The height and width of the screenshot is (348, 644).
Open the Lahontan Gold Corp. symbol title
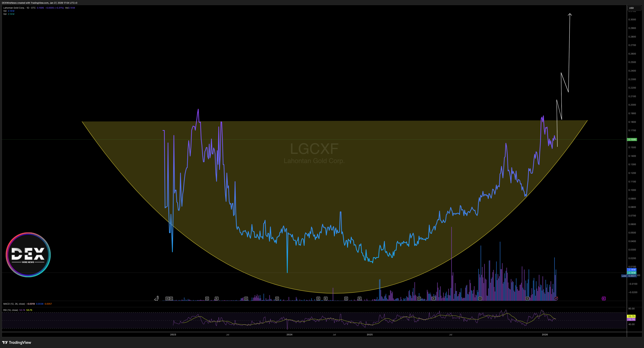tap(14, 8)
